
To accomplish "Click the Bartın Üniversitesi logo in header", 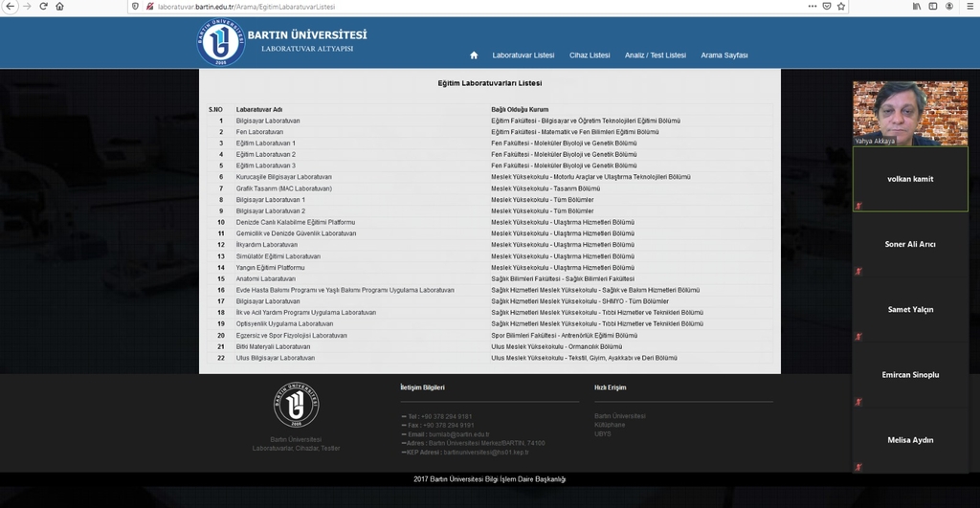I will 221,42.
